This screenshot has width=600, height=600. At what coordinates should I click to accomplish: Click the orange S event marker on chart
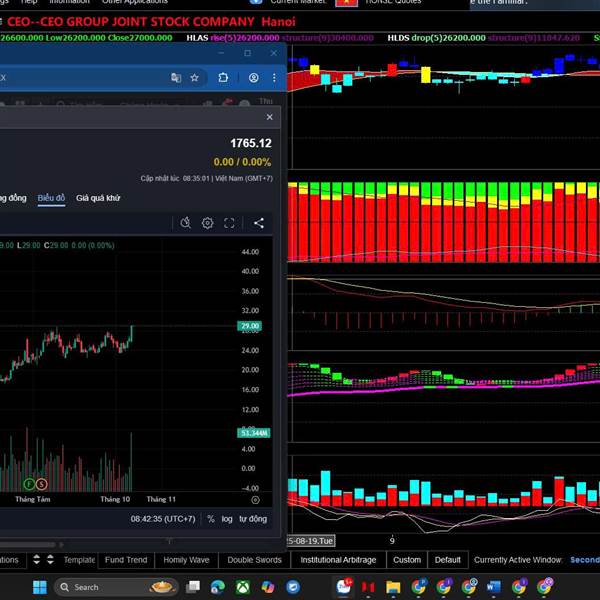(x=41, y=484)
